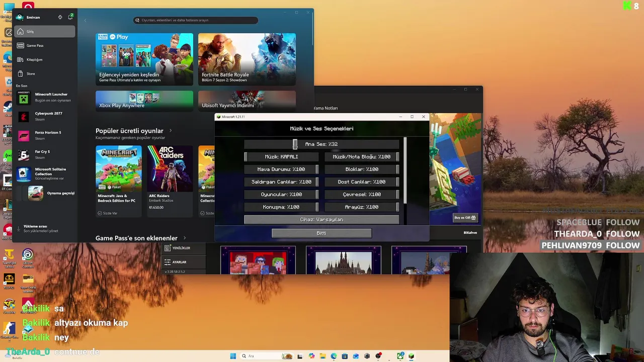Open YENİLİKLER in Minecraft Launcher
The height and width of the screenshot is (362, 644).
click(x=184, y=248)
